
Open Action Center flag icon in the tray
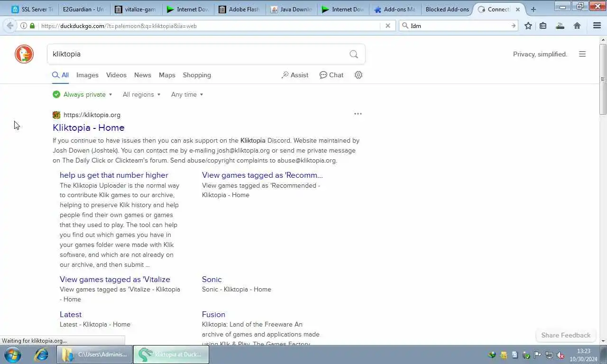point(537,355)
